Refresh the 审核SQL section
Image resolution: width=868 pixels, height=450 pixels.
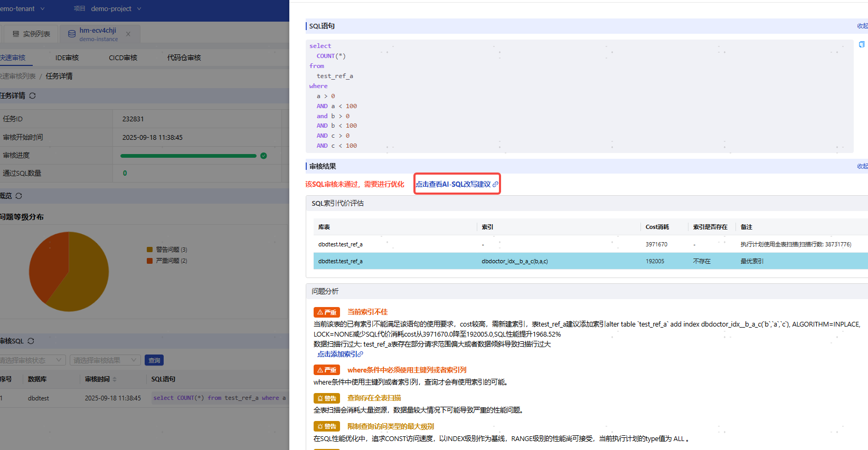tap(31, 341)
